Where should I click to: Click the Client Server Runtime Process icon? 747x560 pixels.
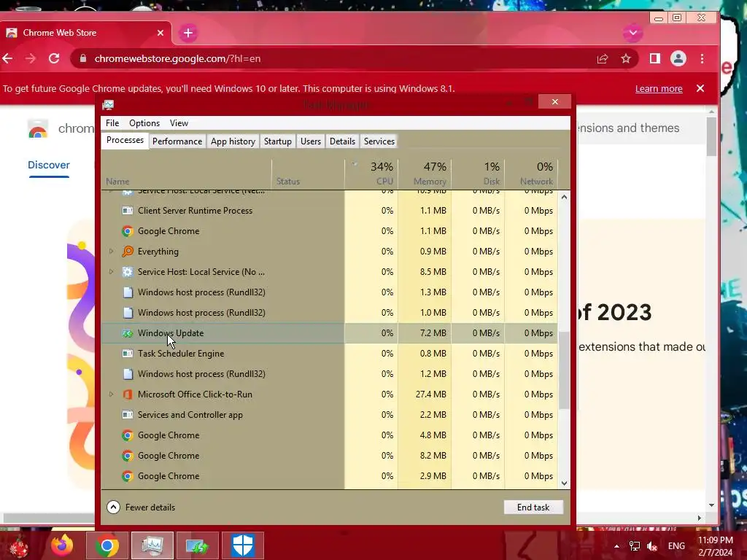click(x=127, y=211)
